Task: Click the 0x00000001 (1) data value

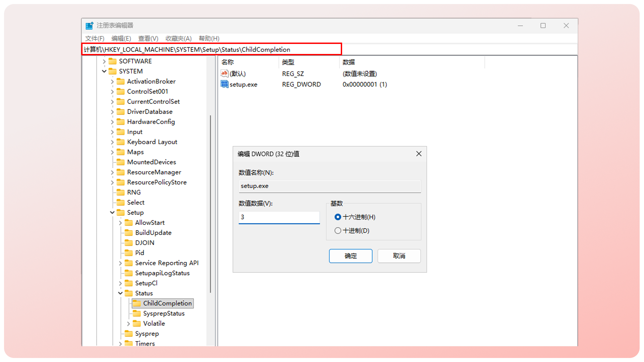Action: click(365, 84)
